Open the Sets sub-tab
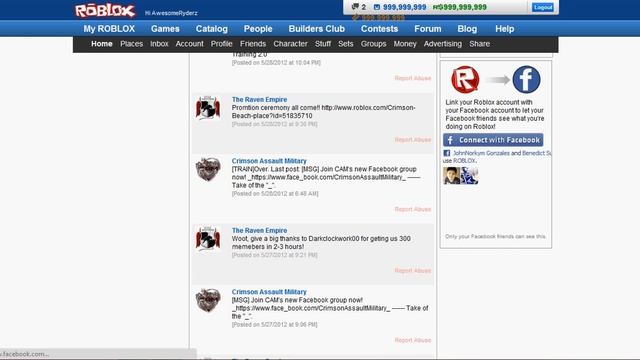 point(346,44)
